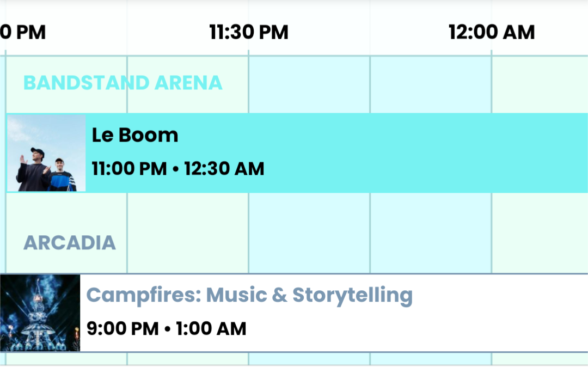Click the cyan Le Boom event bar
This screenshot has width=588, height=367.
coord(297,153)
